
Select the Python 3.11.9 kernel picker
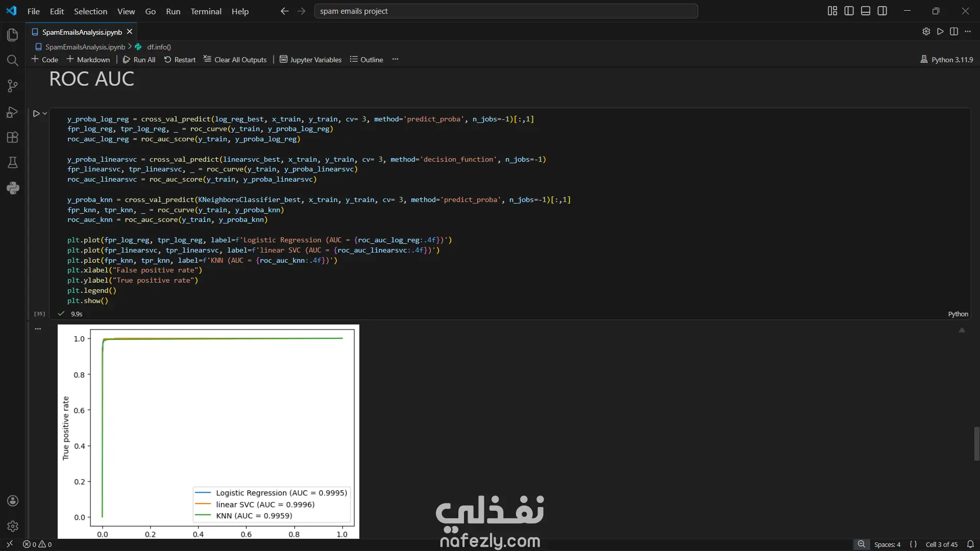(x=947, y=60)
